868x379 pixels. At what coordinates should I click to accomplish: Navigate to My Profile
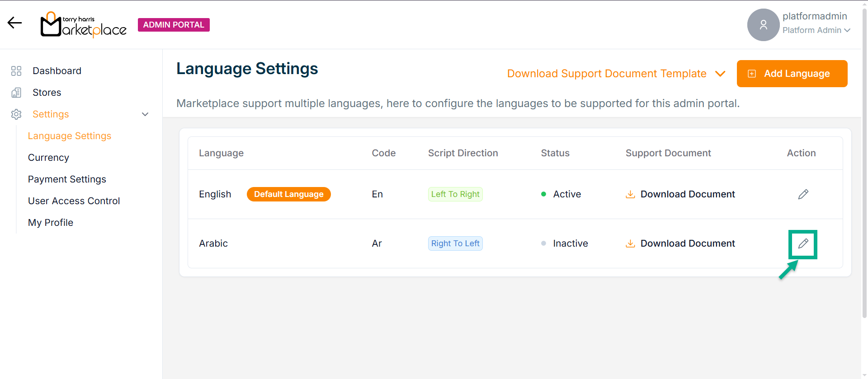pos(51,223)
